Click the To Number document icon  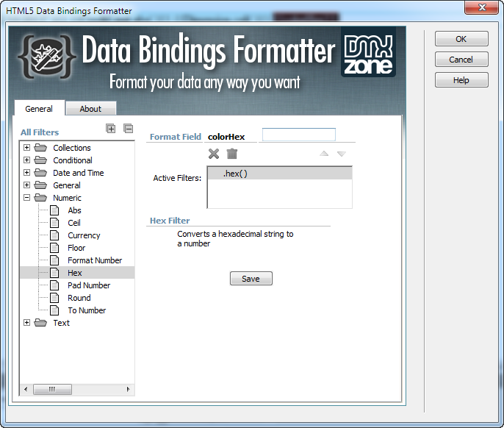click(x=54, y=310)
